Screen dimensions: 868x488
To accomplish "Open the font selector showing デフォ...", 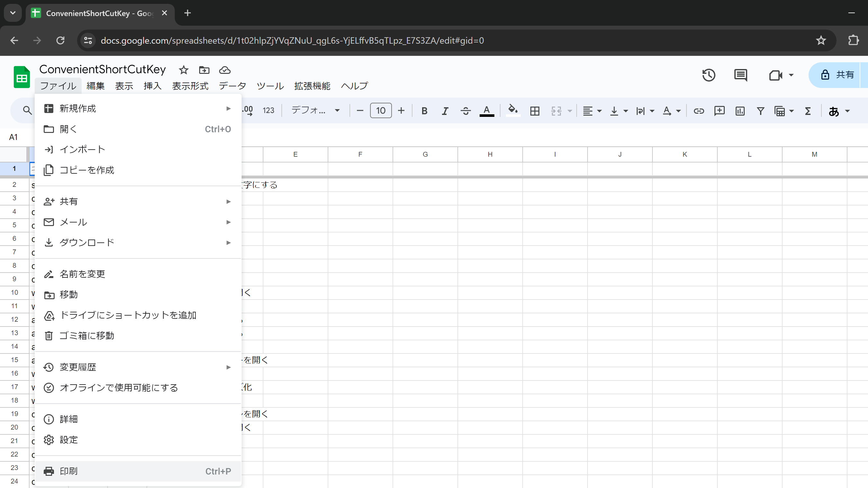I will [x=313, y=110].
